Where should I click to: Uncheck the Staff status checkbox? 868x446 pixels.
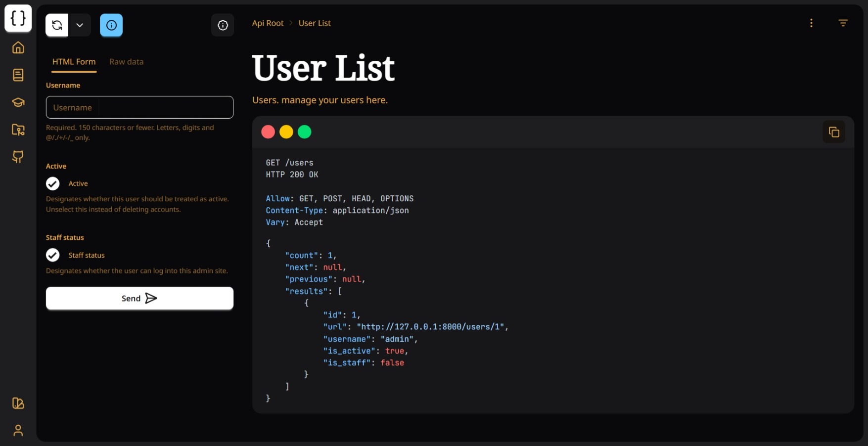point(52,255)
